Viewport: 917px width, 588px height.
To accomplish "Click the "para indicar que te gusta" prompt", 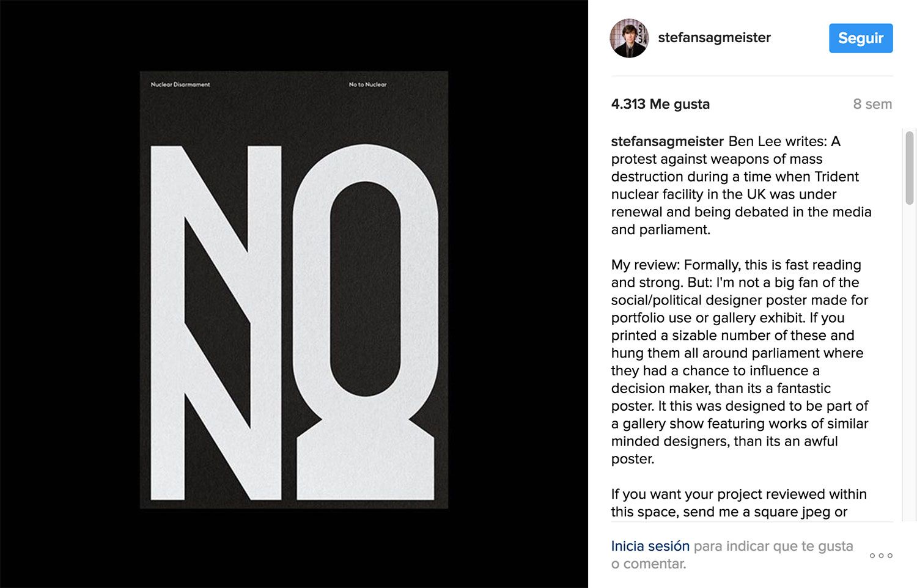I will click(773, 546).
